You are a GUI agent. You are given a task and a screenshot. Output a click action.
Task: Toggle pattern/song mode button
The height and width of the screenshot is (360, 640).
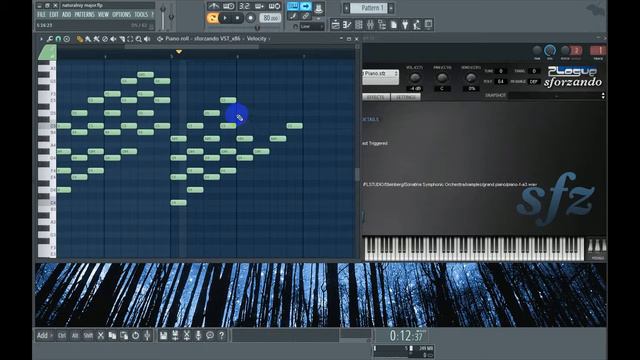[x=212, y=18]
